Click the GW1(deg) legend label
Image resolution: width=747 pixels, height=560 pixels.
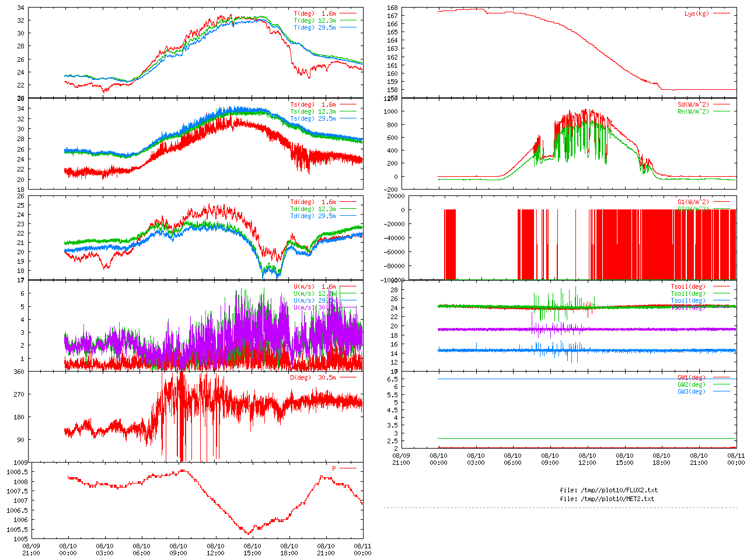coord(691,377)
